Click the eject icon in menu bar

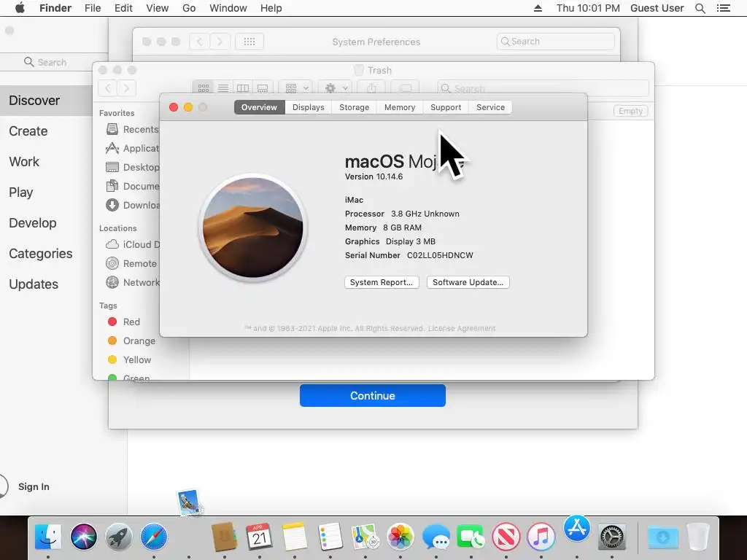538,8
